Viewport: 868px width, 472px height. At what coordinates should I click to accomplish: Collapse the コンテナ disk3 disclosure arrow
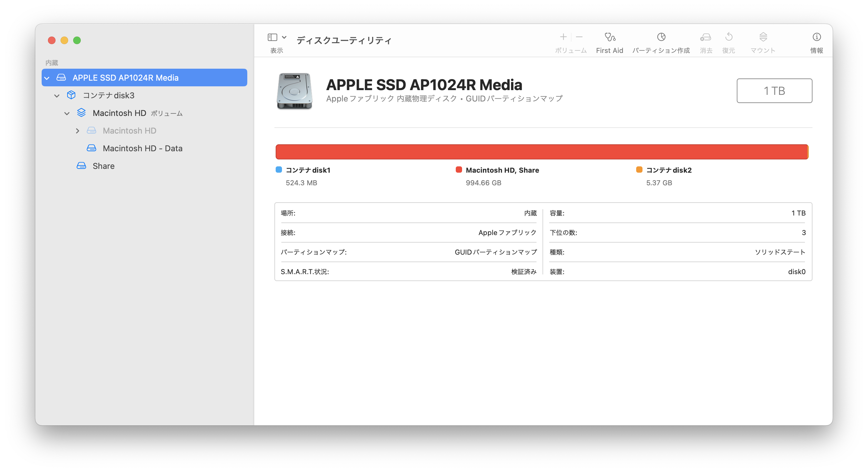[56, 96]
